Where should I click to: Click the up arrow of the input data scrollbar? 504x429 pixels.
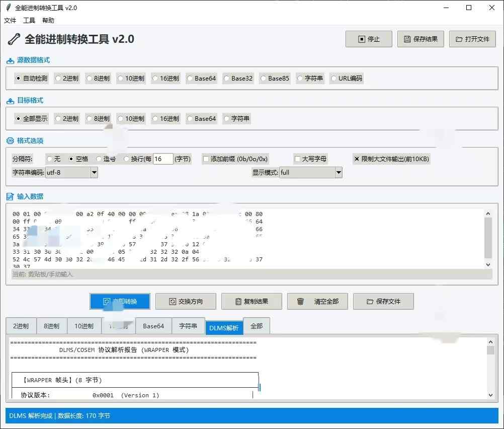[488, 213]
